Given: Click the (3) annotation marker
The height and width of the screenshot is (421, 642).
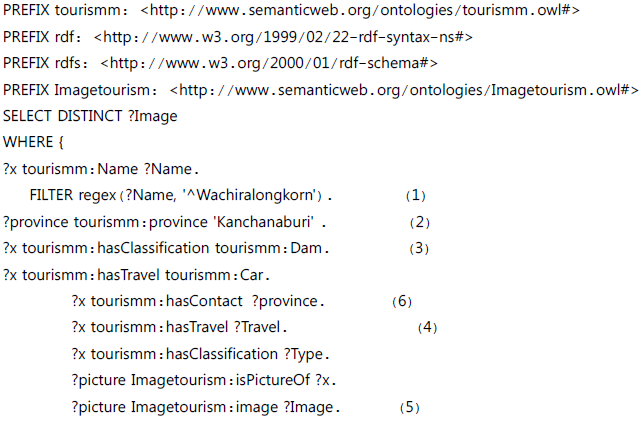Looking at the screenshot, I should [419, 247].
